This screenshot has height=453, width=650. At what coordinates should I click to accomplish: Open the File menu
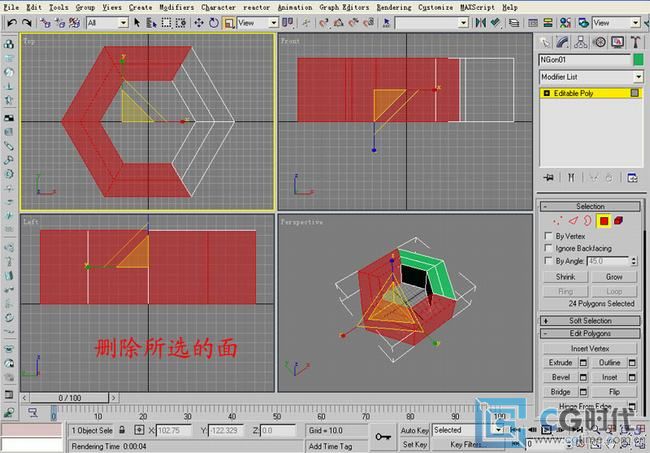click(11, 7)
